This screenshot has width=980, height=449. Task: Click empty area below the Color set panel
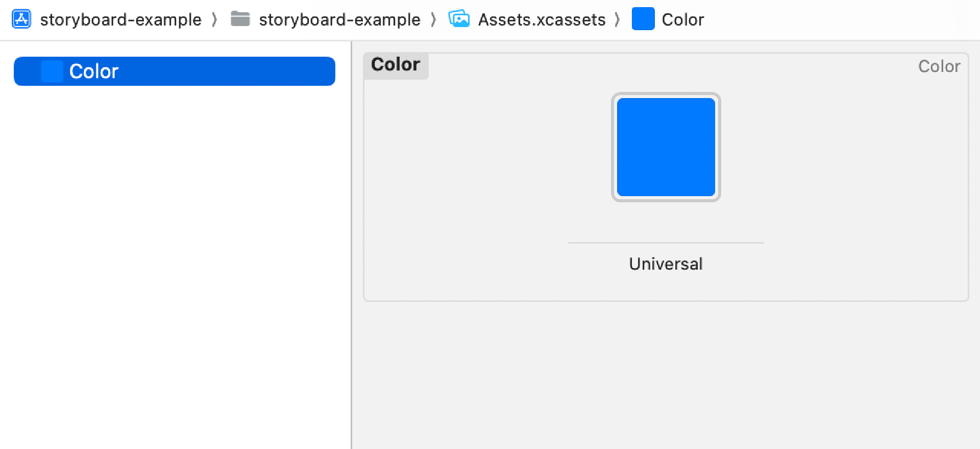coord(666,375)
